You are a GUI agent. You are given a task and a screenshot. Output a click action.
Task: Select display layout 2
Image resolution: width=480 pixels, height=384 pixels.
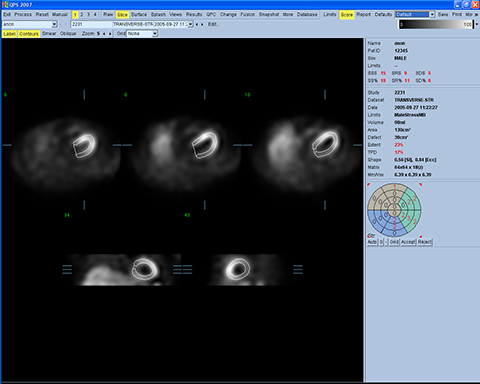click(82, 14)
